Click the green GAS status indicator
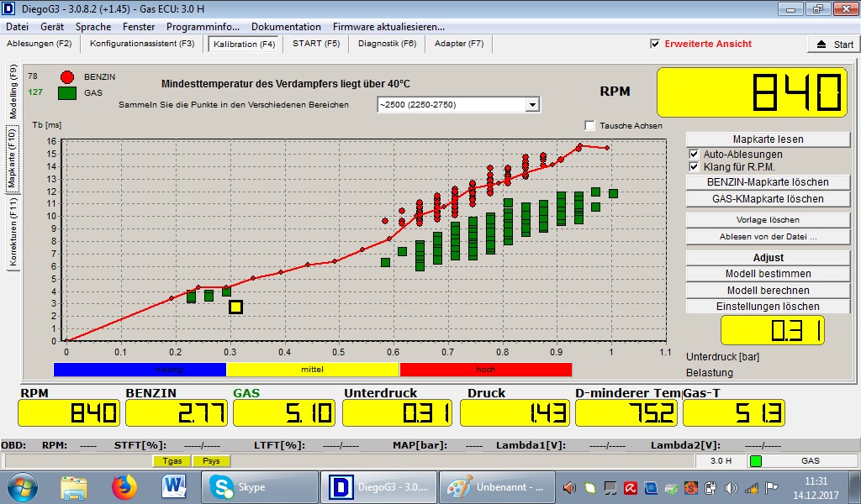Image resolution: width=861 pixels, height=504 pixels. coord(756,461)
